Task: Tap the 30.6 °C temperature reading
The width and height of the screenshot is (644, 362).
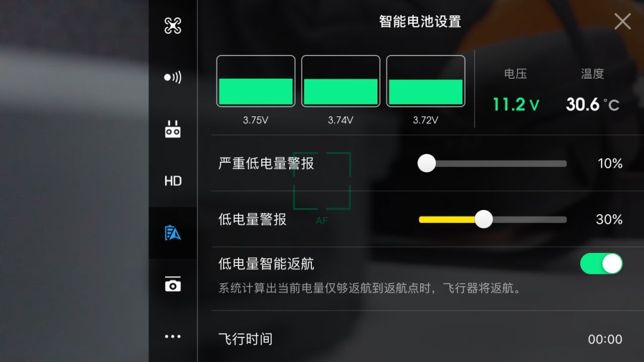Action: [592, 104]
